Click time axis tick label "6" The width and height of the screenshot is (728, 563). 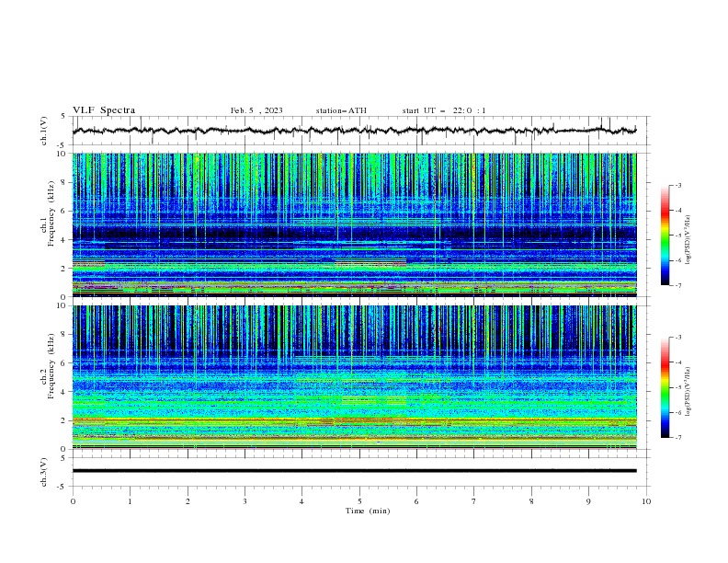tap(416, 501)
